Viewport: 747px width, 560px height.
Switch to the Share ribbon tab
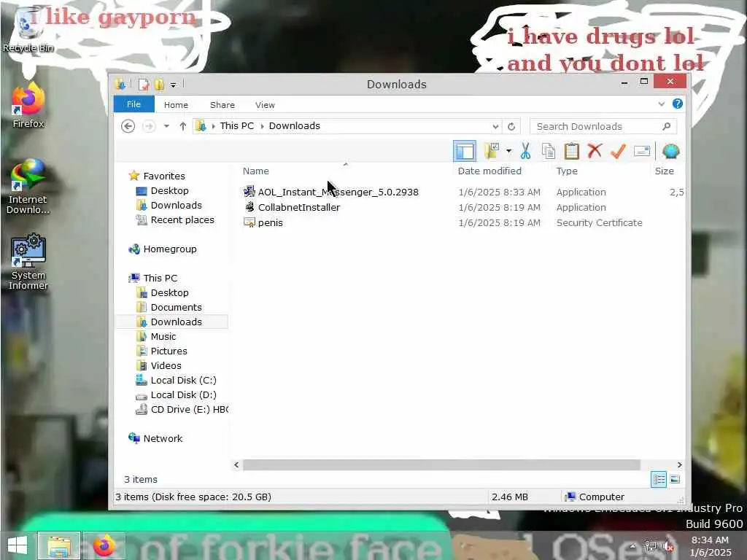click(222, 105)
